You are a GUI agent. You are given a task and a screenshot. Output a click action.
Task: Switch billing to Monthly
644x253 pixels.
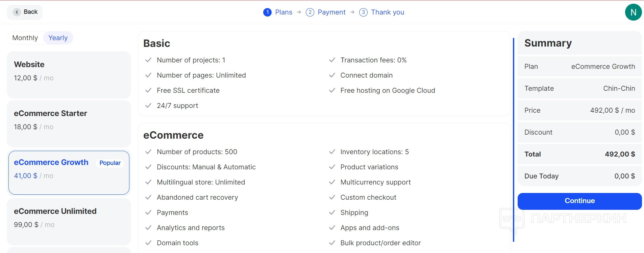(25, 38)
